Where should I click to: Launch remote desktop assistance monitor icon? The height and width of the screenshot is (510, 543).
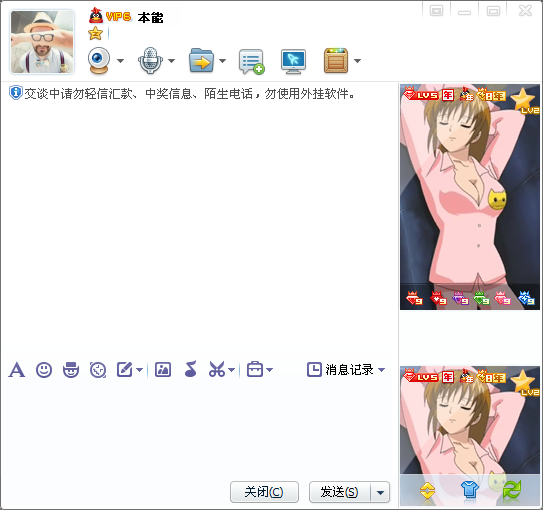click(x=293, y=62)
